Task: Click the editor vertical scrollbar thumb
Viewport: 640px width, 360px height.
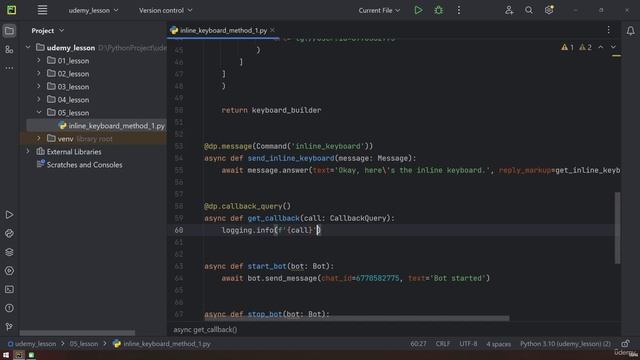Action: pyautogui.click(x=617, y=228)
